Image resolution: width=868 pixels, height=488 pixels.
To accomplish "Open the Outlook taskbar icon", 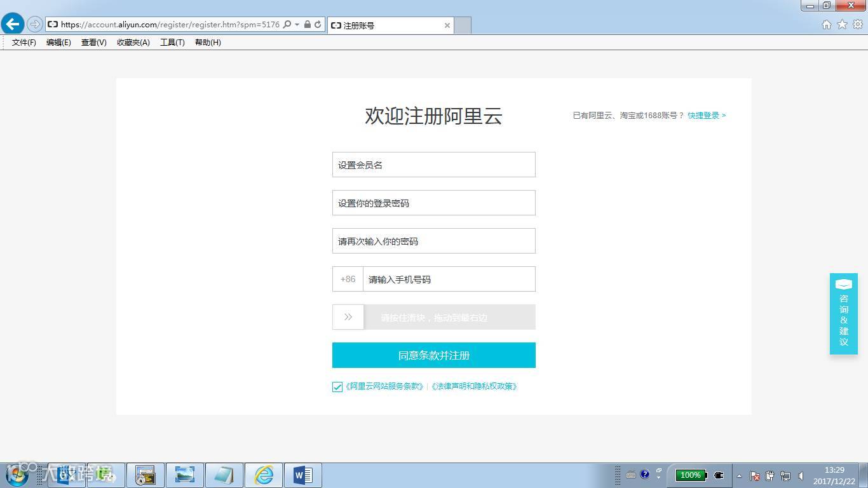I will (x=65, y=475).
